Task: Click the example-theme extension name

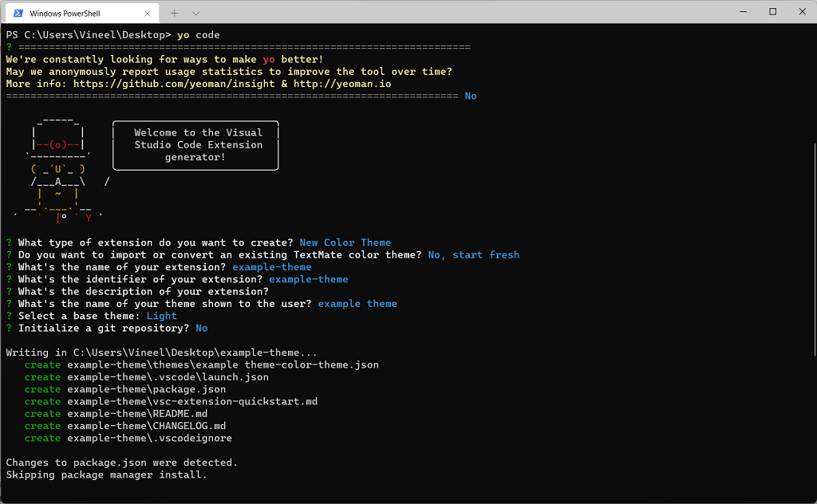Action: (x=271, y=266)
